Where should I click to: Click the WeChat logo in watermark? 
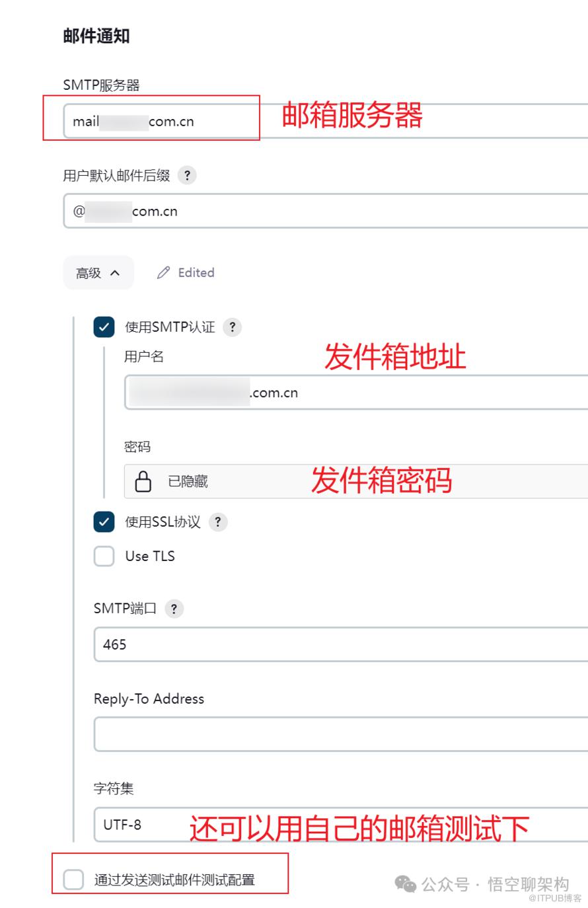[x=405, y=884]
